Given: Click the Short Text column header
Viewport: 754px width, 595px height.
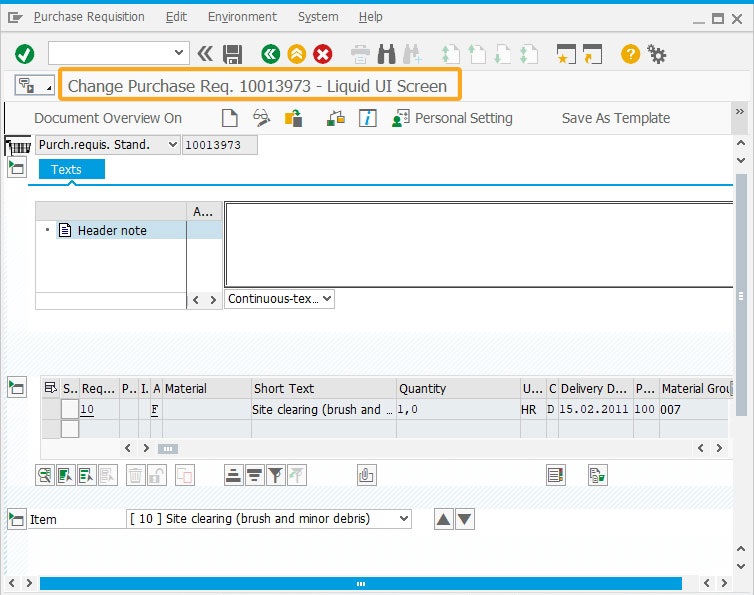Looking at the screenshot, I should coord(323,388).
